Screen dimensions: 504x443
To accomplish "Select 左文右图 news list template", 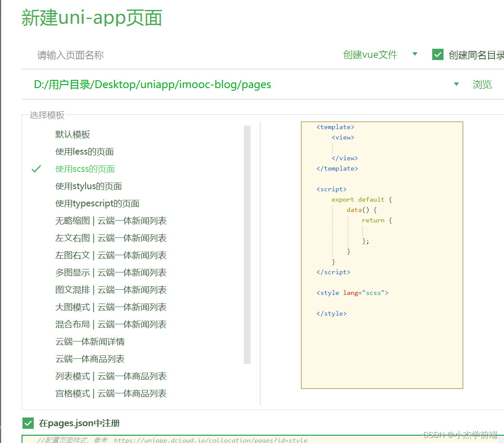I will point(110,238).
